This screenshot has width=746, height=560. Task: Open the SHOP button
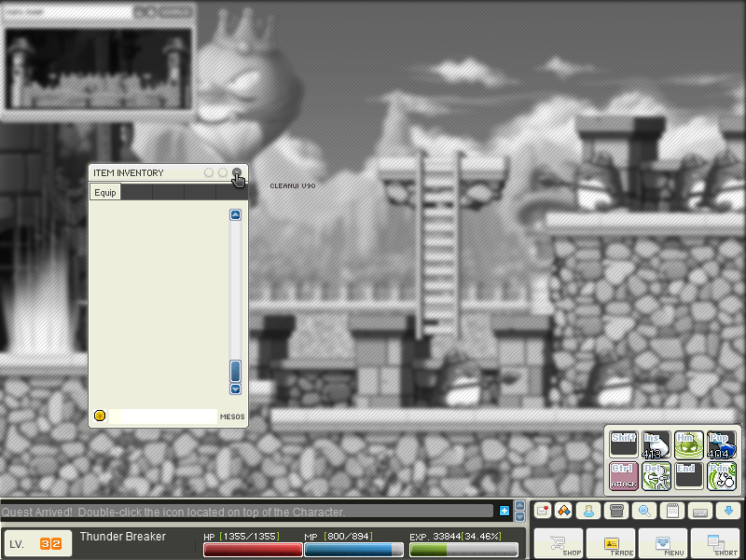[x=559, y=543]
